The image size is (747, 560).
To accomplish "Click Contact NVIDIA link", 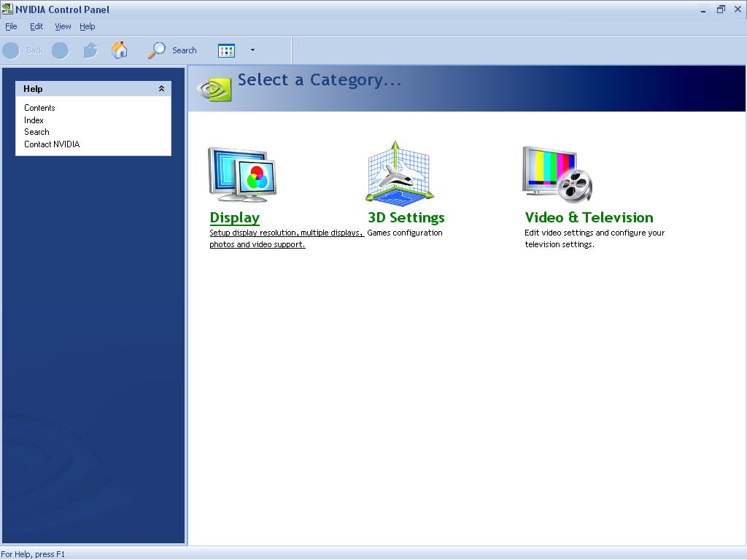I will [x=52, y=144].
